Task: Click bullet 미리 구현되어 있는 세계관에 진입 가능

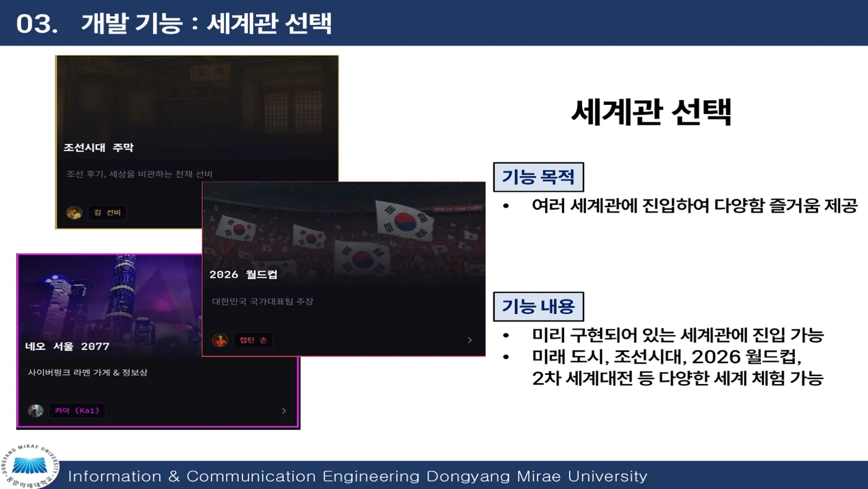Action: pyautogui.click(x=678, y=336)
